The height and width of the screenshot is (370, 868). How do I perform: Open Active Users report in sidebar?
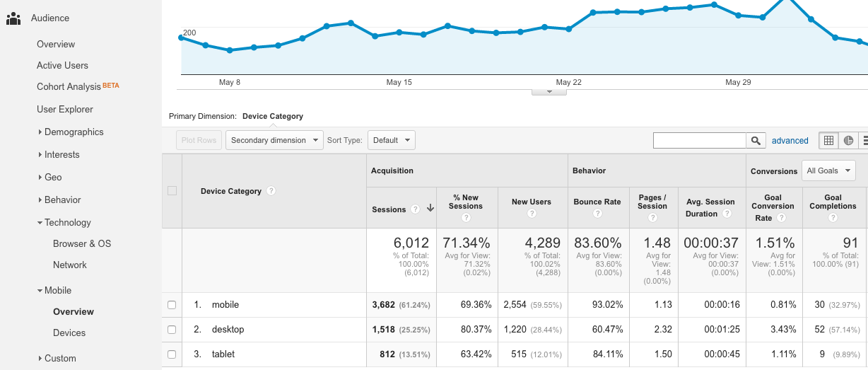point(62,66)
